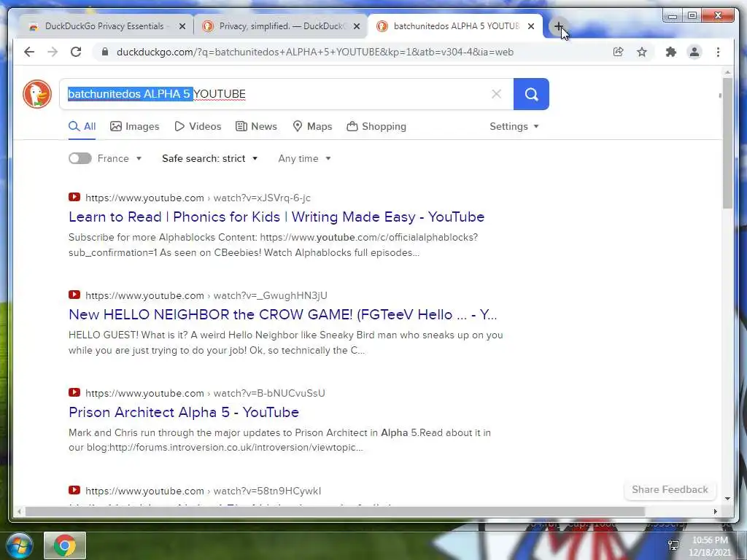Viewport: 747px width, 560px height.
Task: Open the Safe search: strict dropdown
Action: pos(209,158)
